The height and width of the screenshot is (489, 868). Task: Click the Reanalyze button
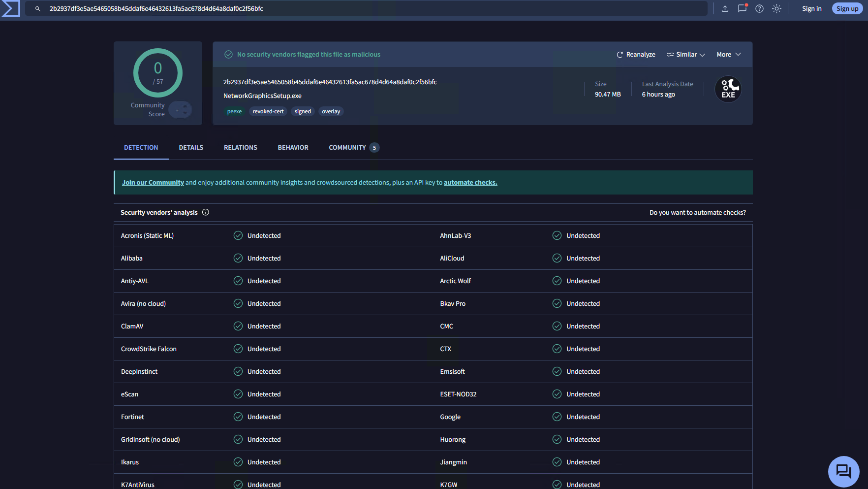pyautogui.click(x=636, y=55)
